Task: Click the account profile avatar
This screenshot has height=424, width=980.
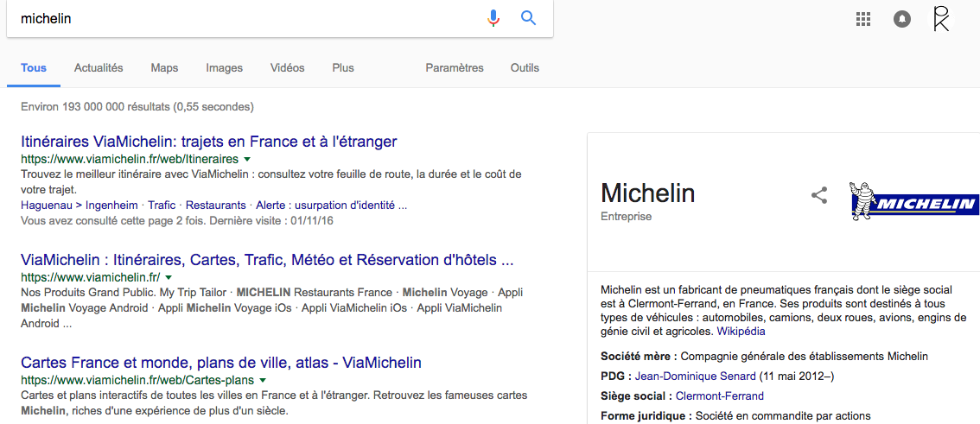Action: [x=940, y=19]
